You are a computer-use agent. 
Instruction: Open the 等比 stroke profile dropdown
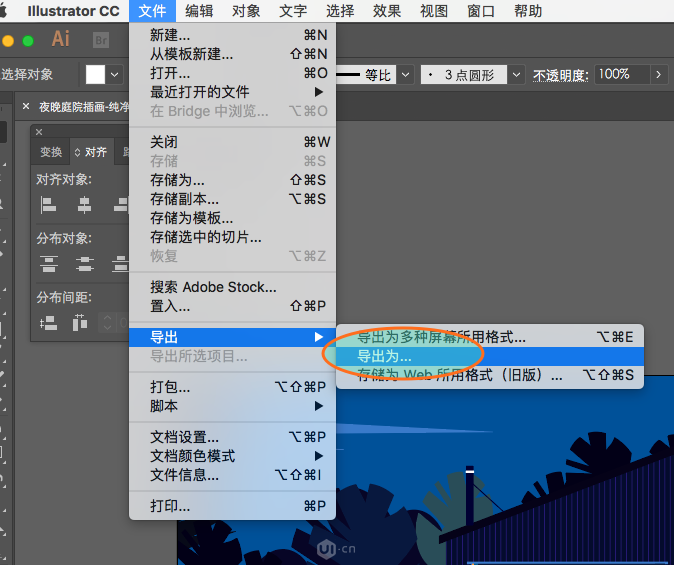click(x=405, y=75)
